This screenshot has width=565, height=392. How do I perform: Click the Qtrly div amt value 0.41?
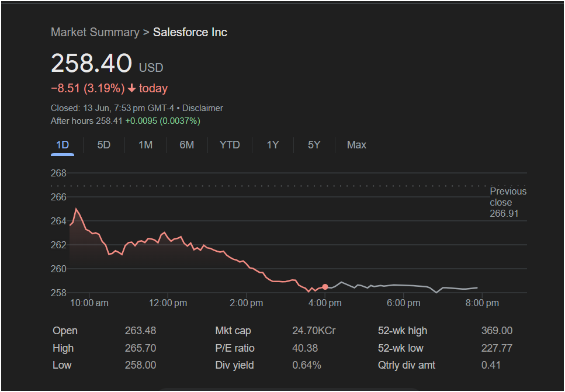point(491,365)
